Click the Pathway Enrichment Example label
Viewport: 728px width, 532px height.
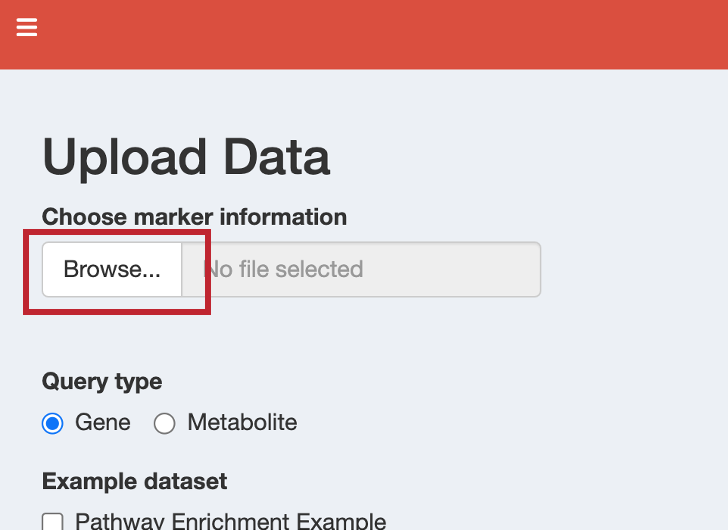coord(230,521)
